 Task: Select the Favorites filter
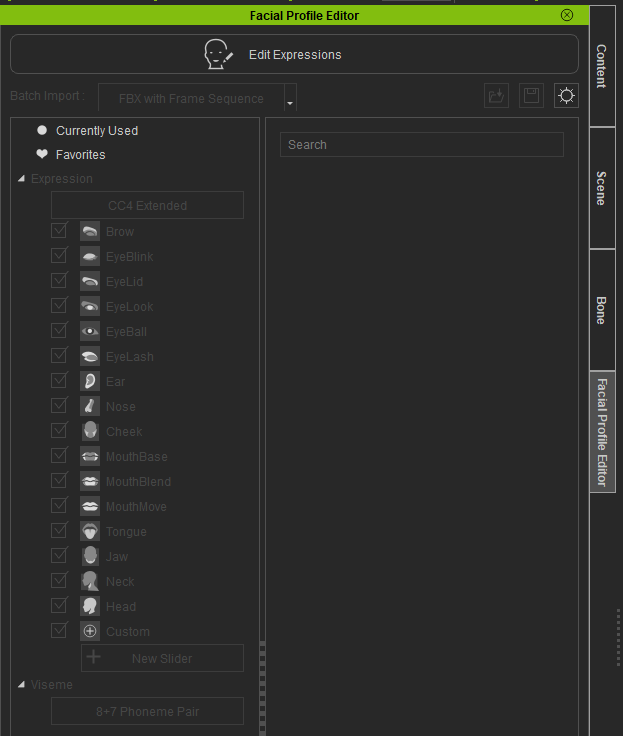pos(80,154)
